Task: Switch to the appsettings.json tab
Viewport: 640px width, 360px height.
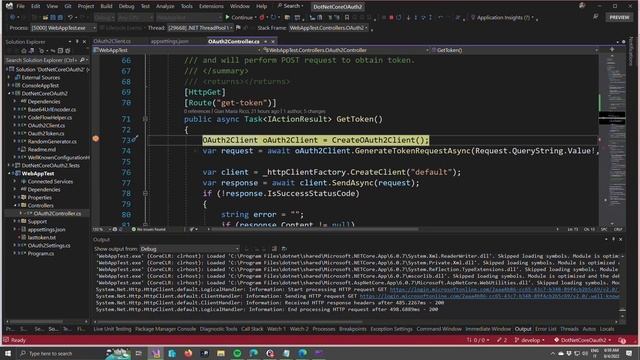Action: tap(169, 41)
